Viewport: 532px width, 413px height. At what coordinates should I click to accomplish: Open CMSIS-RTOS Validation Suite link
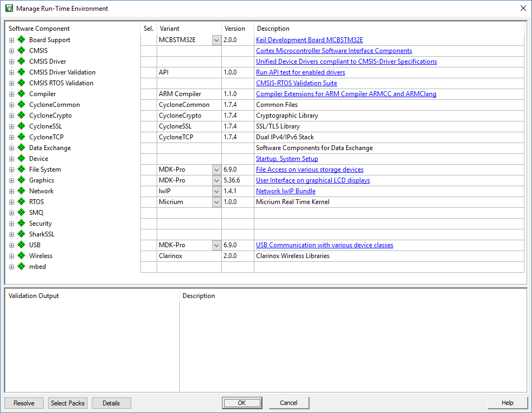tap(296, 83)
